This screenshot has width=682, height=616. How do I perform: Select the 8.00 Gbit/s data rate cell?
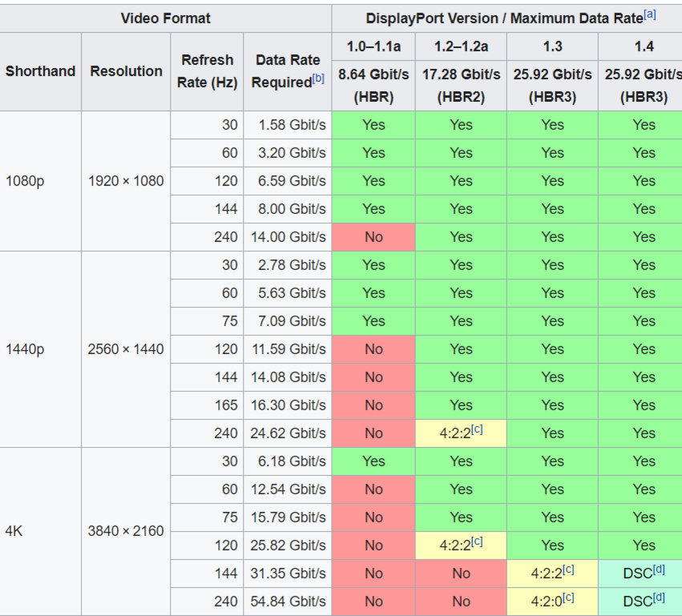coord(288,209)
